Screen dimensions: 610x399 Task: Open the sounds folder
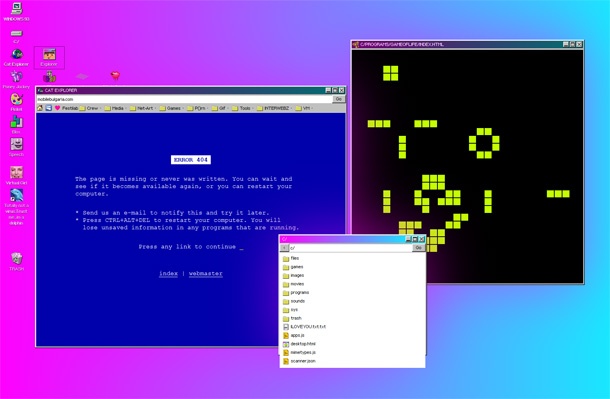pos(294,301)
